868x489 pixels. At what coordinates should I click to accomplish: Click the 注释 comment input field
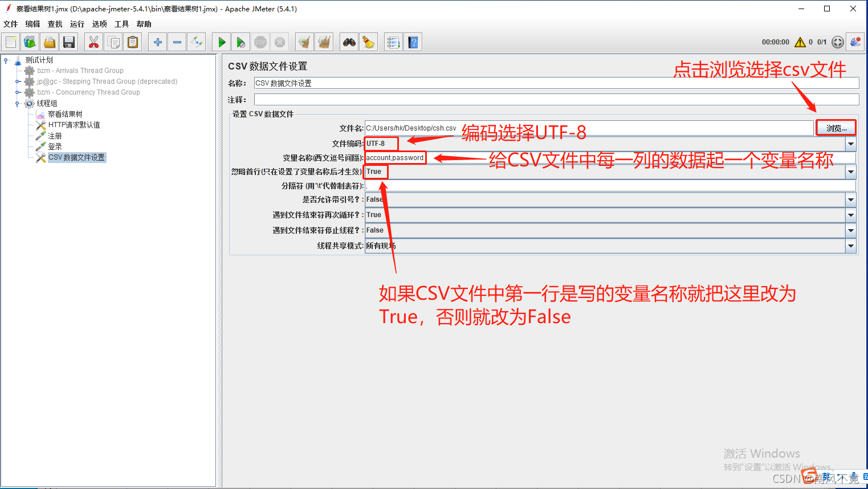pyautogui.click(x=556, y=100)
